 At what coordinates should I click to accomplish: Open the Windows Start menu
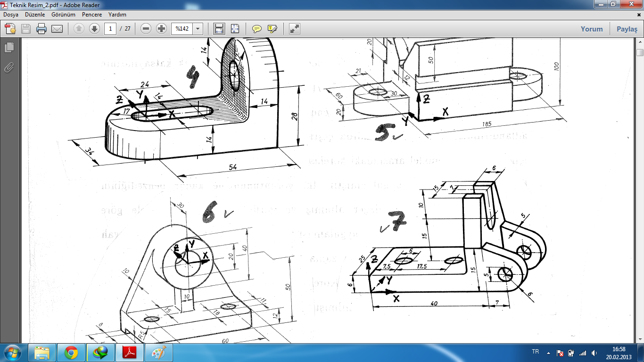coord(12,353)
